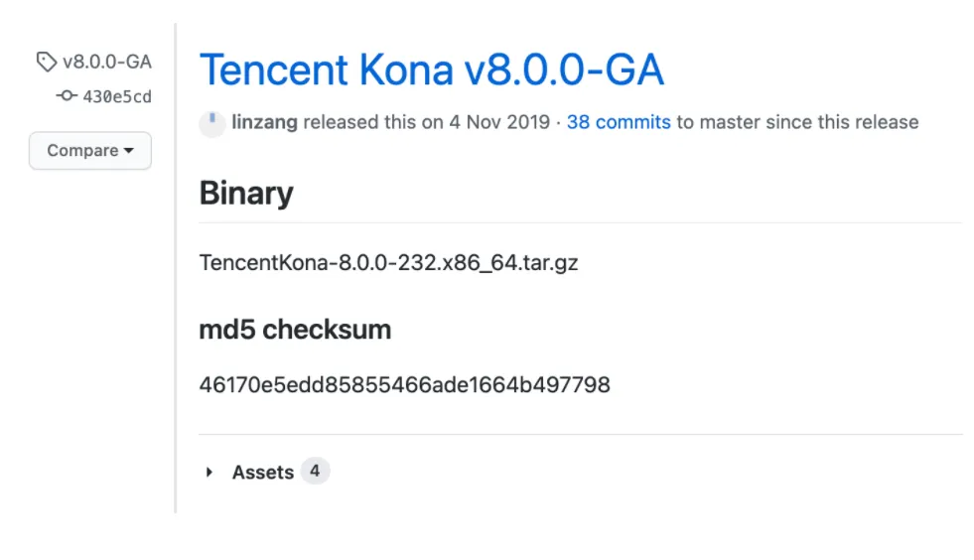Click the Binary section heading
This screenshot has width=974, height=560.
(246, 193)
